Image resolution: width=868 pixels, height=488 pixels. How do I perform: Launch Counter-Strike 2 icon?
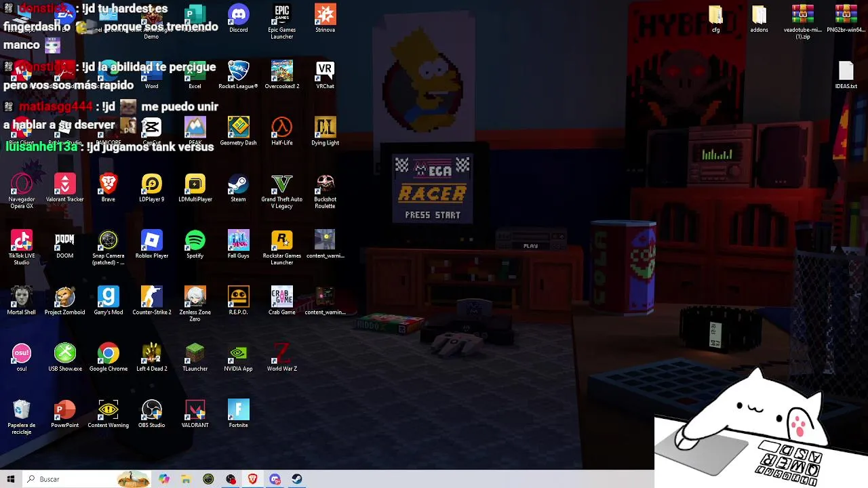point(151,300)
